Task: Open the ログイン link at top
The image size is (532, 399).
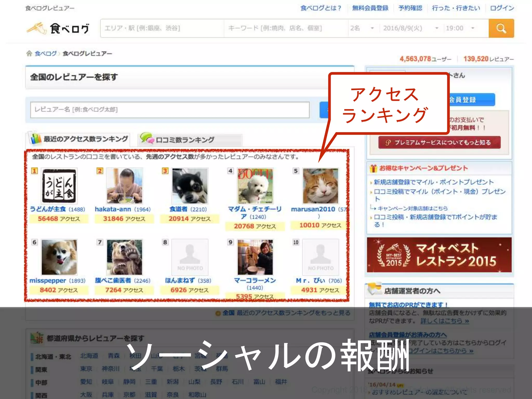Action: click(502, 8)
